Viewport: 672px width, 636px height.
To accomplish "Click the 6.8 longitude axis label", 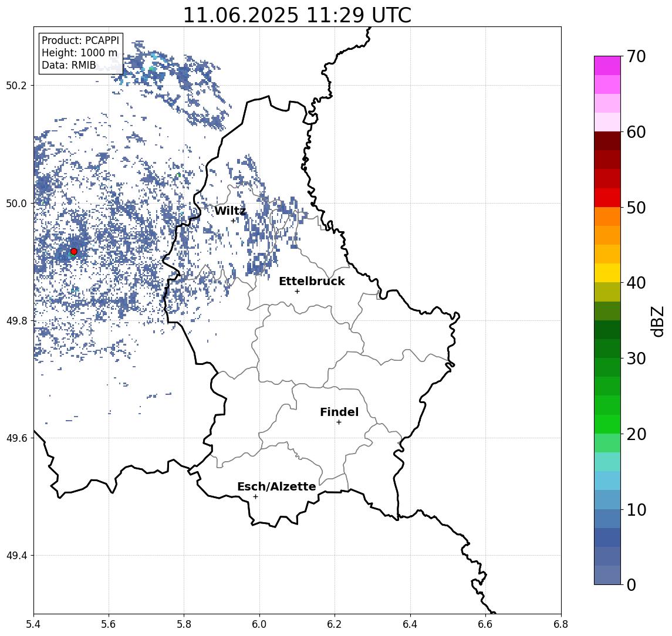I will [560, 624].
